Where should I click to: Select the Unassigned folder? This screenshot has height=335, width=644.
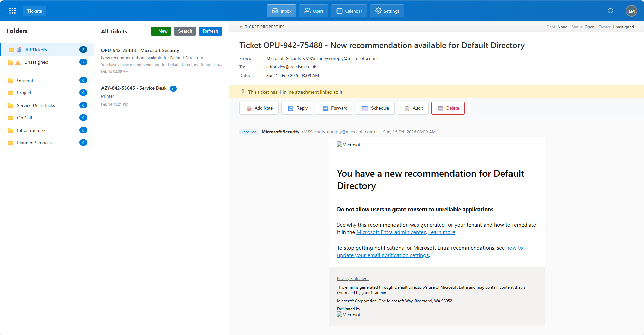click(47, 62)
